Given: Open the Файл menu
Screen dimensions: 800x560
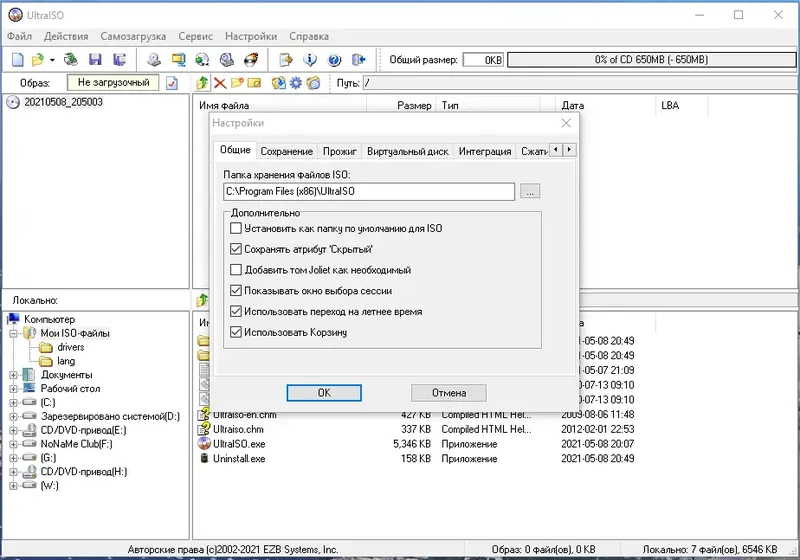Looking at the screenshot, I should (19, 36).
